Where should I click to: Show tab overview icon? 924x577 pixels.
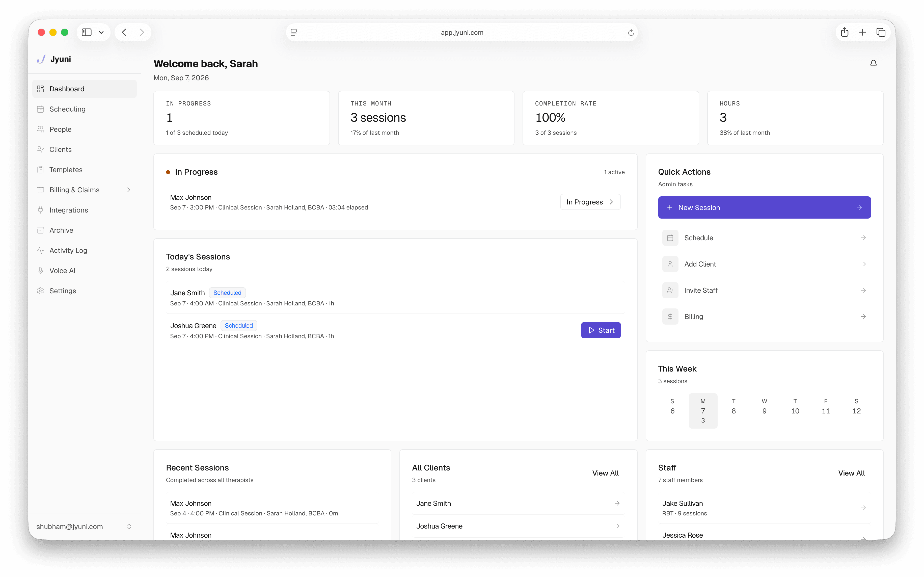(881, 33)
